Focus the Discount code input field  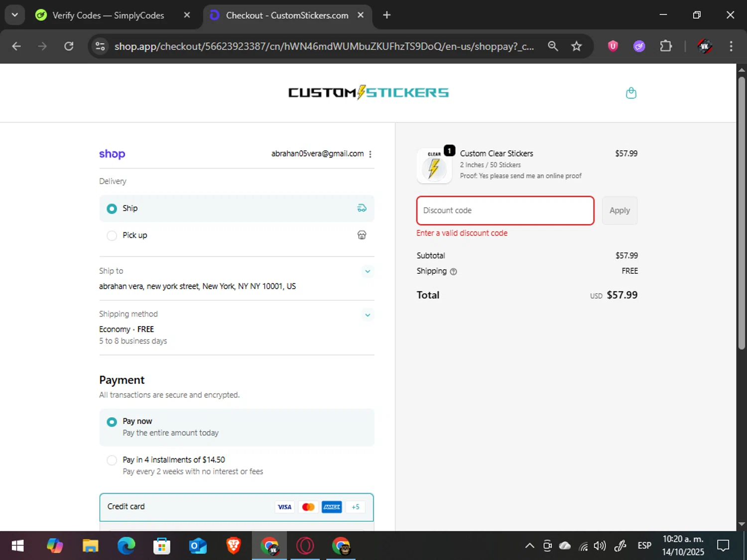(x=505, y=211)
